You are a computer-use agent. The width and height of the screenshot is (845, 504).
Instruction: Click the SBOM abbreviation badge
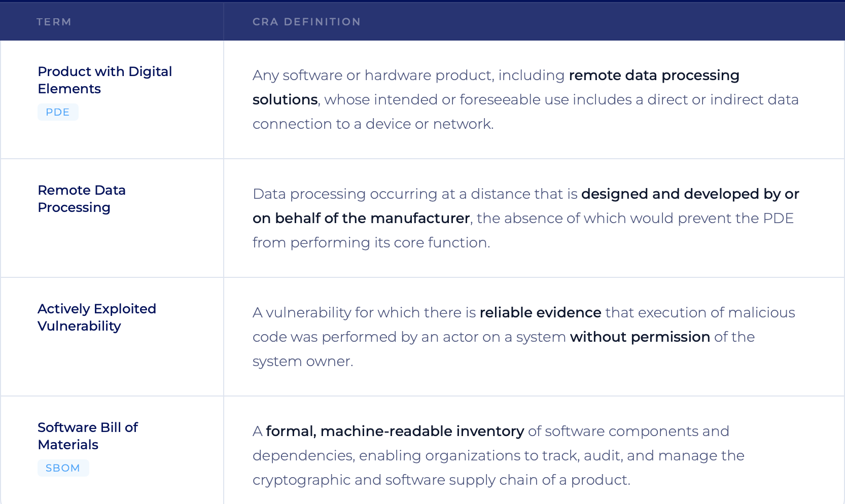63,468
